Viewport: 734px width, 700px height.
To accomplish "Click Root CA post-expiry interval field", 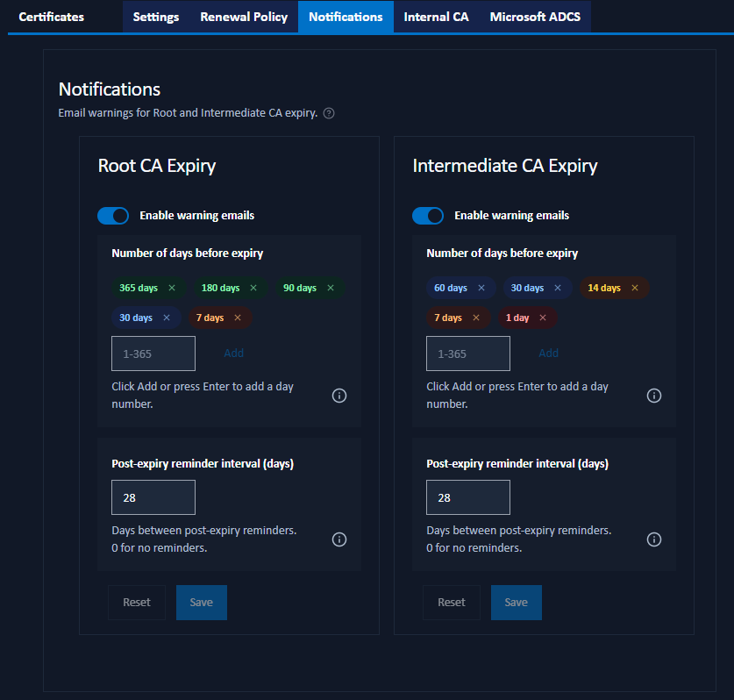I will coord(153,497).
